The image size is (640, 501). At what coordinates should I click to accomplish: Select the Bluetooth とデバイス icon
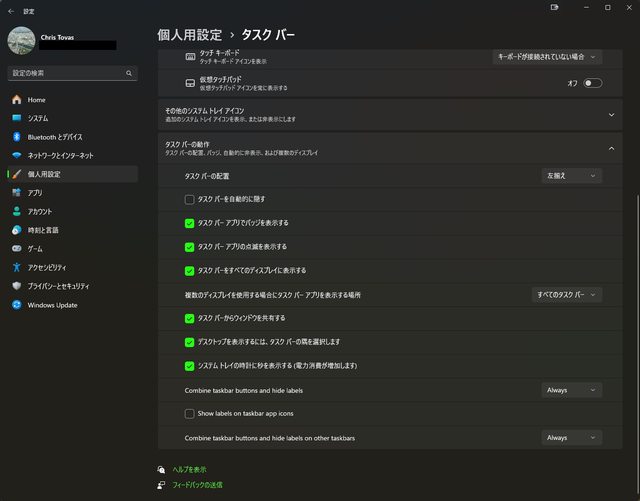(16, 137)
